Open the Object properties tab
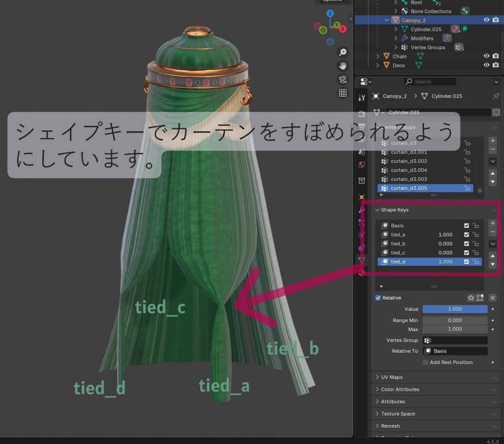The width and height of the screenshot is (504, 444). point(362,197)
